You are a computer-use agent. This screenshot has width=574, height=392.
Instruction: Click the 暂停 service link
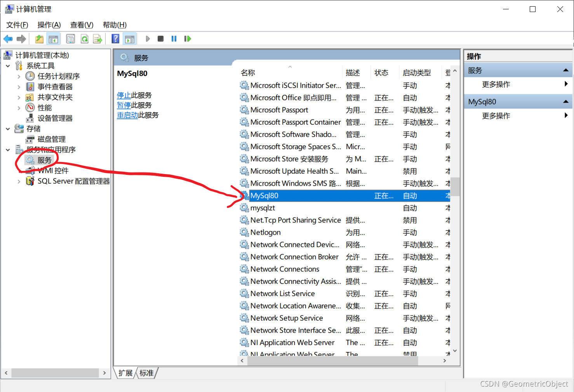click(124, 105)
